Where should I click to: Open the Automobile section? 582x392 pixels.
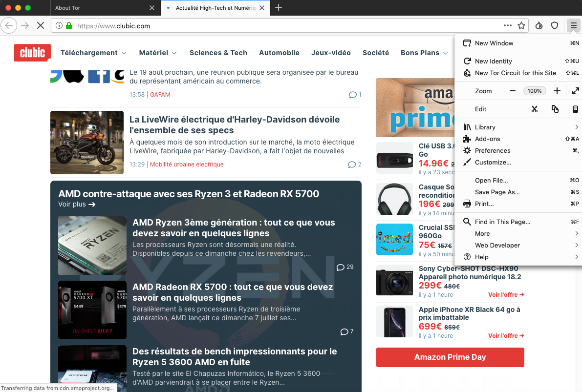pyautogui.click(x=279, y=53)
